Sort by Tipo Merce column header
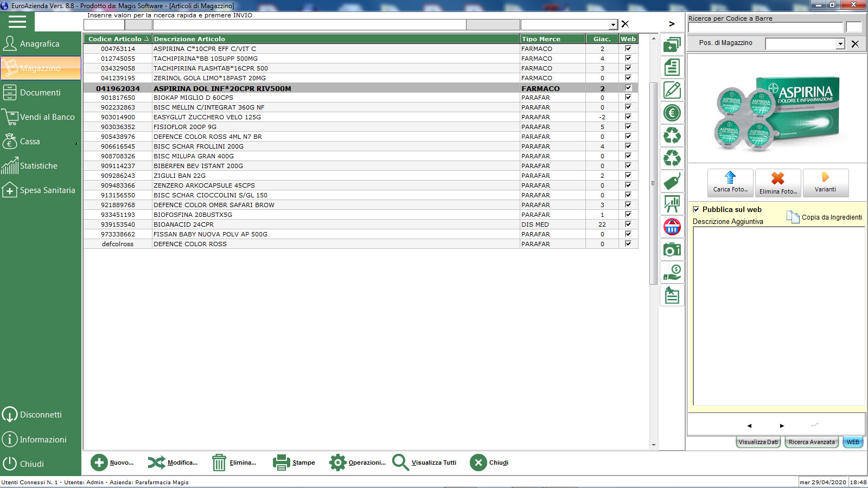868x488 pixels. click(x=553, y=39)
